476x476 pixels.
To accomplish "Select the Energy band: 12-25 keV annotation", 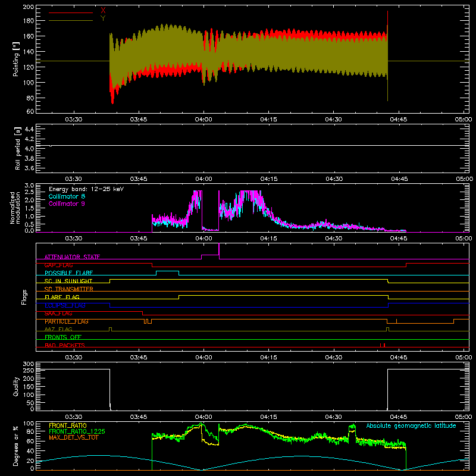I will coord(86,189).
